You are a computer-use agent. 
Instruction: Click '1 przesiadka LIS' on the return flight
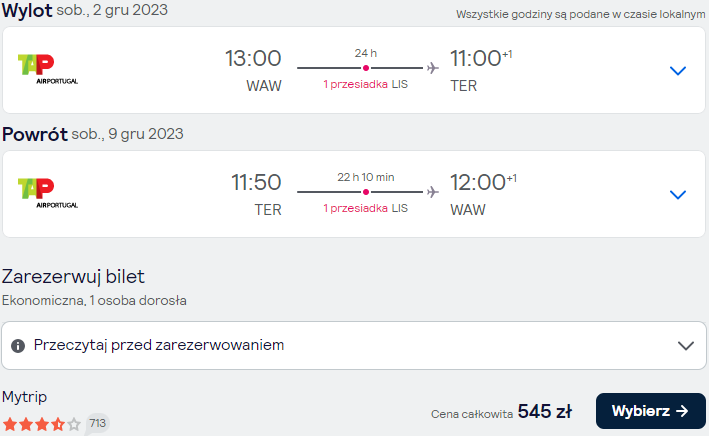tap(365, 208)
